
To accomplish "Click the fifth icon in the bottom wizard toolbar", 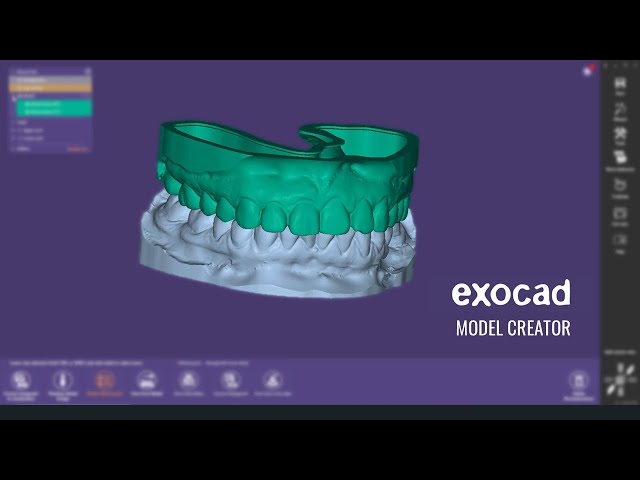I will click(188, 380).
